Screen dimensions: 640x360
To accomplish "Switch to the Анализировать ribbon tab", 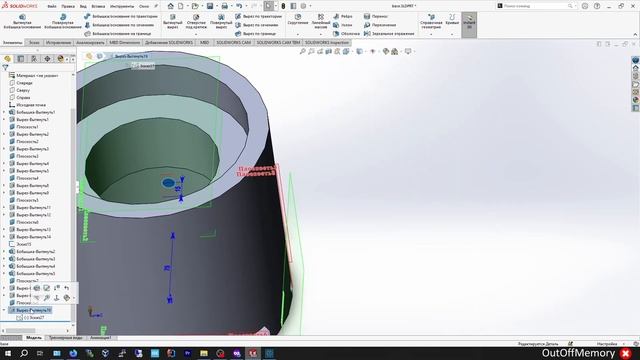I will click(x=90, y=42).
